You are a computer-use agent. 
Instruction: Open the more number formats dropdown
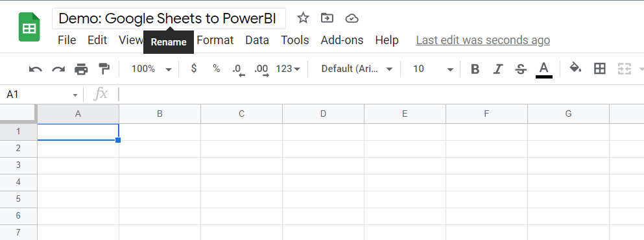click(288, 69)
